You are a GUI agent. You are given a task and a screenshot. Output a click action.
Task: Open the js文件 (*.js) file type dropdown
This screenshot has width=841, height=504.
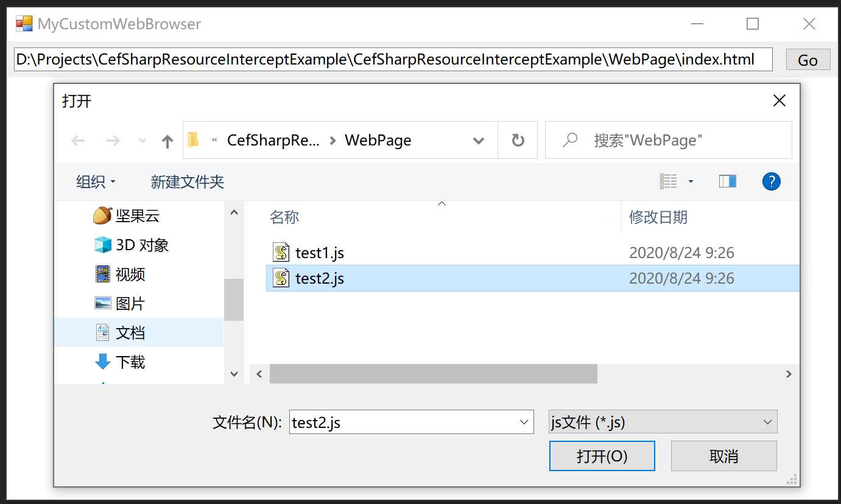click(663, 422)
